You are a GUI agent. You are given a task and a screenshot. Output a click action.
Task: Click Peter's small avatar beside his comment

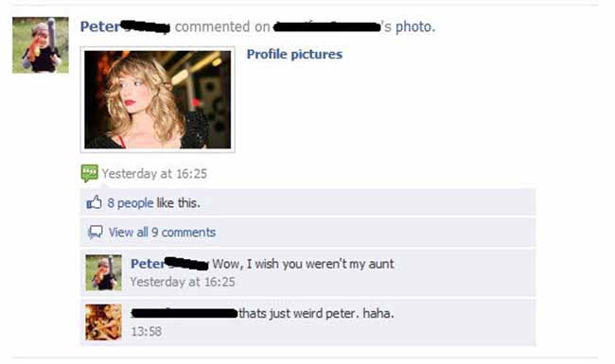point(103,272)
